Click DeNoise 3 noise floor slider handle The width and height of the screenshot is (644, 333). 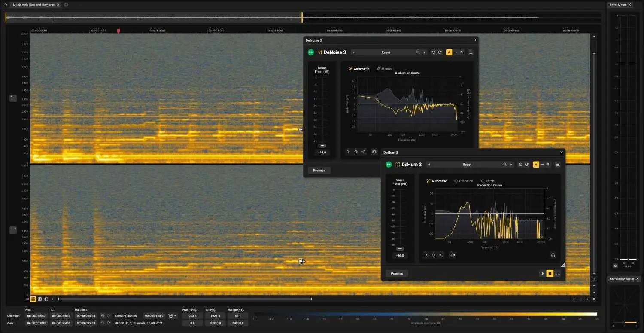click(322, 146)
